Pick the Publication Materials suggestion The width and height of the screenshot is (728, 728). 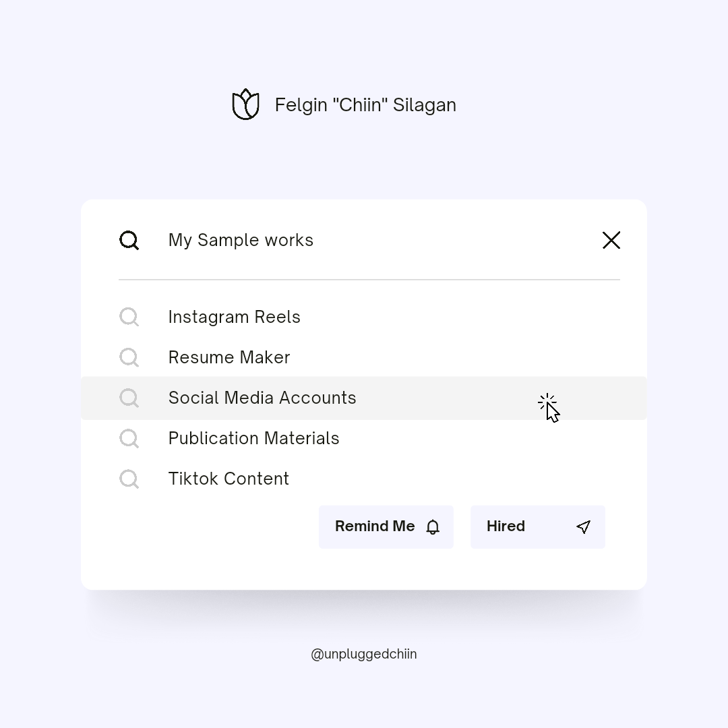point(253,438)
